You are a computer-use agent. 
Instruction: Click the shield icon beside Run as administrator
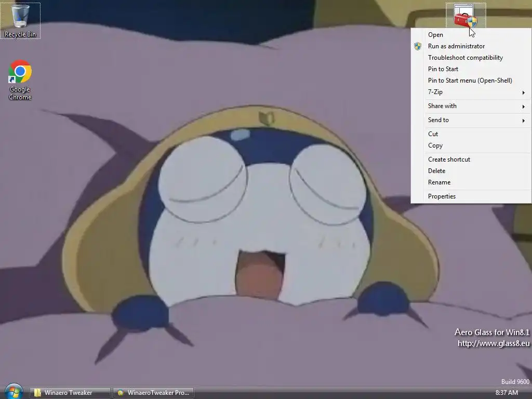(x=418, y=46)
